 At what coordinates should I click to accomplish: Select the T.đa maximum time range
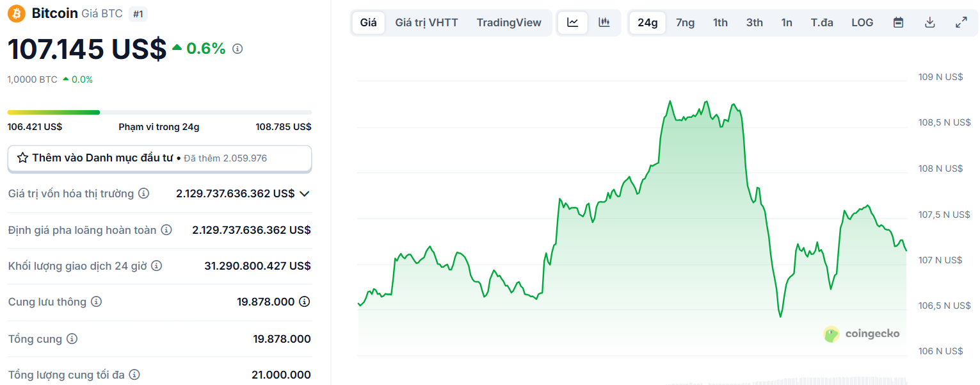pos(822,22)
